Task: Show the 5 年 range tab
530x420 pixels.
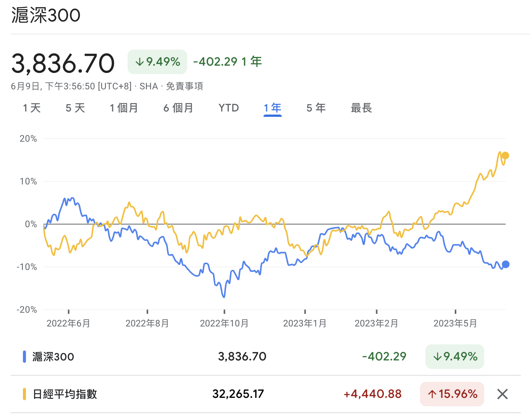Action: 316,108
